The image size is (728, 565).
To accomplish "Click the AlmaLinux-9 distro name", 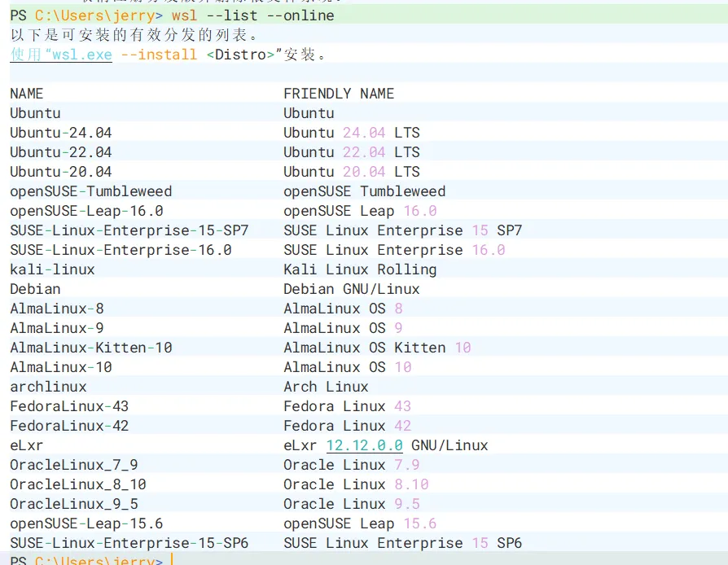I will [x=57, y=328].
